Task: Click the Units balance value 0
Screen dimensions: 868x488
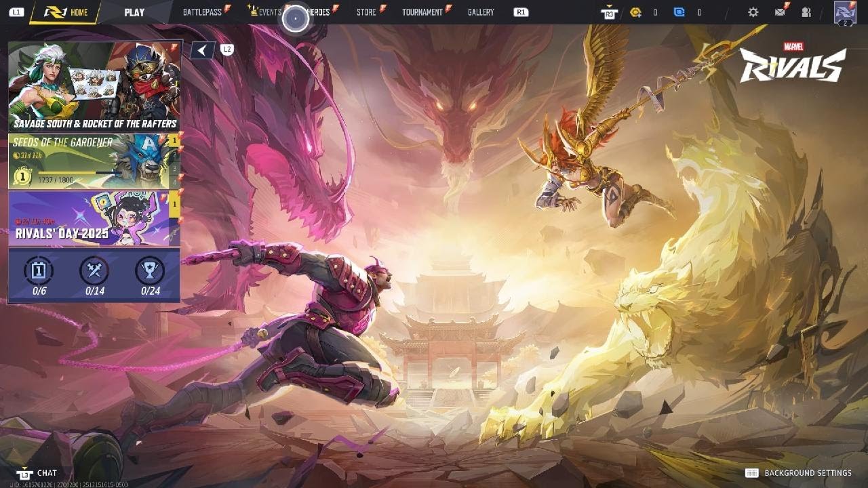Action: click(699, 12)
